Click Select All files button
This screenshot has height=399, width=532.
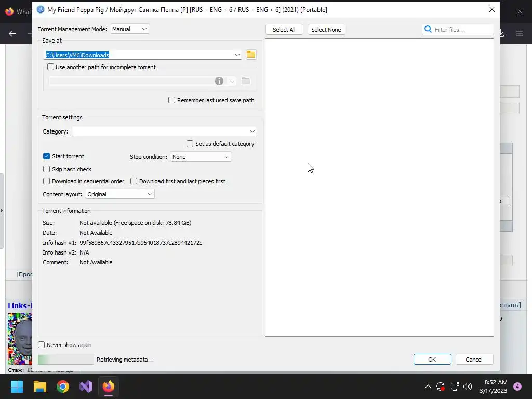click(x=284, y=30)
